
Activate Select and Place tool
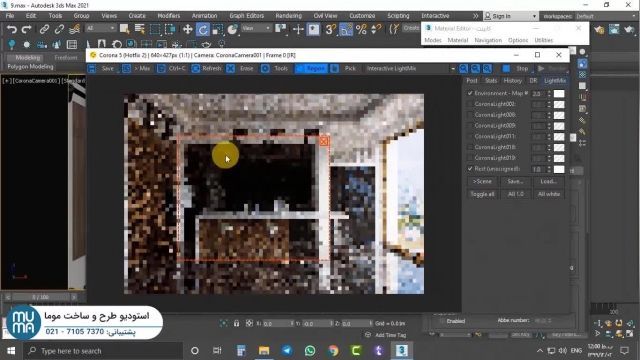pos(233,29)
